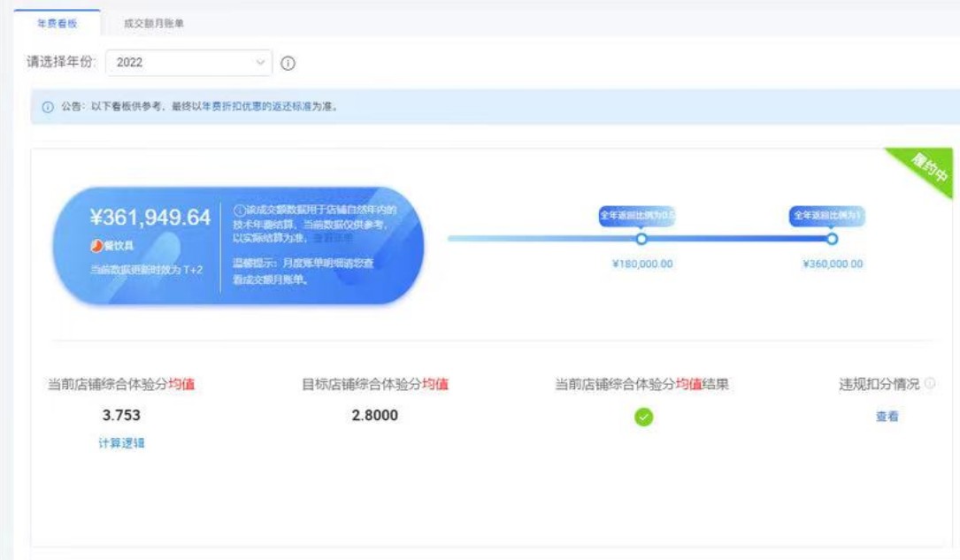Click the ¥360,000.00 amount label
This screenshot has height=560, width=960.
click(x=833, y=264)
